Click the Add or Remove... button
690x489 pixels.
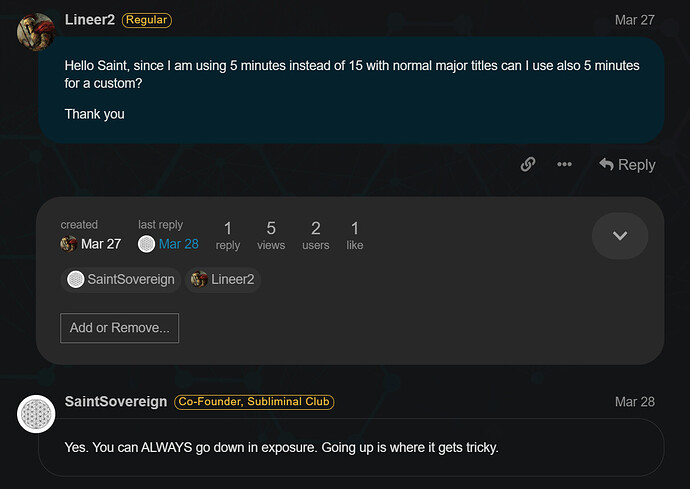pos(119,328)
